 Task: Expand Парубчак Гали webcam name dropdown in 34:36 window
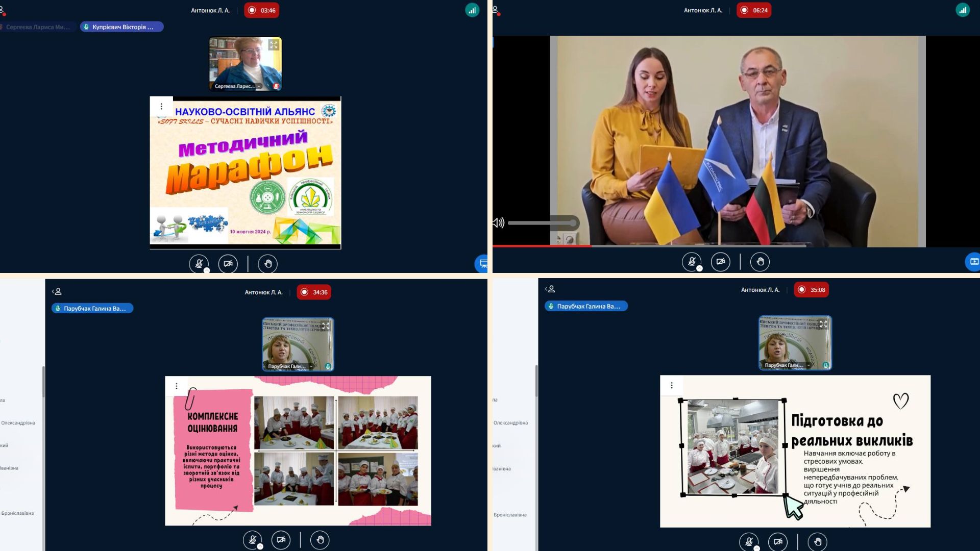click(x=310, y=366)
